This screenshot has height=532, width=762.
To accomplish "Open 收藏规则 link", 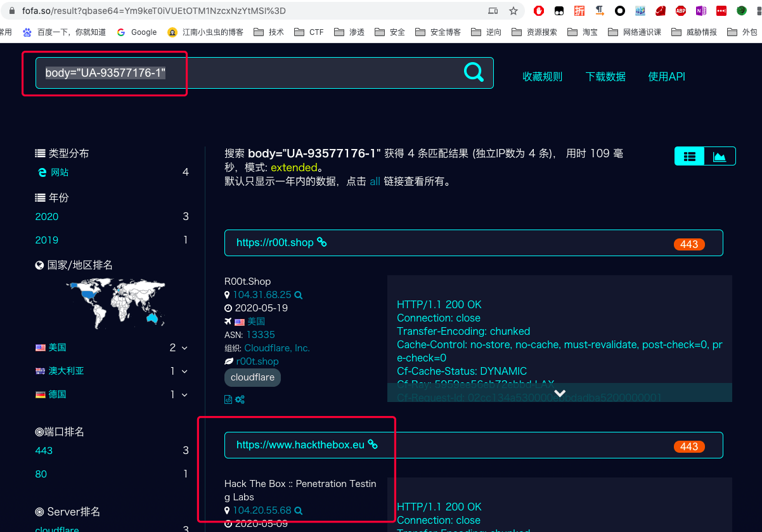I will pyautogui.click(x=542, y=77).
